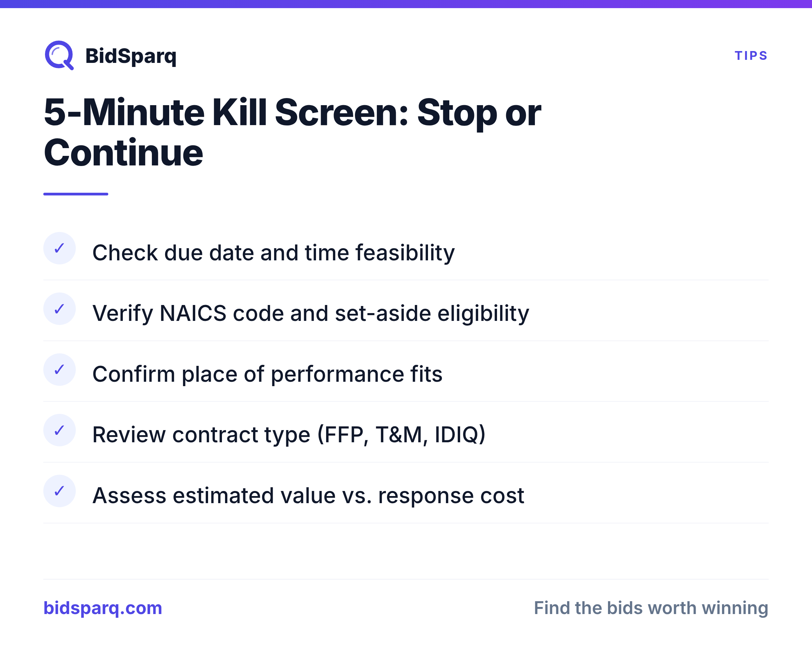Click the 'Find the bids worth winning' tagline
Image resolution: width=812 pixels, height=658 pixels.
tap(651, 608)
